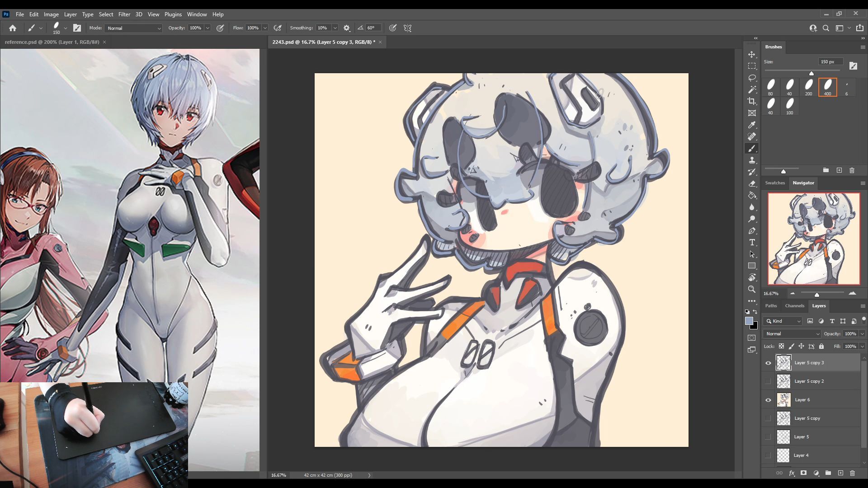The height and width of the screenshot is (488, 868).
Task: Select the 100 brush preset
Action: [x=789, y=106]
